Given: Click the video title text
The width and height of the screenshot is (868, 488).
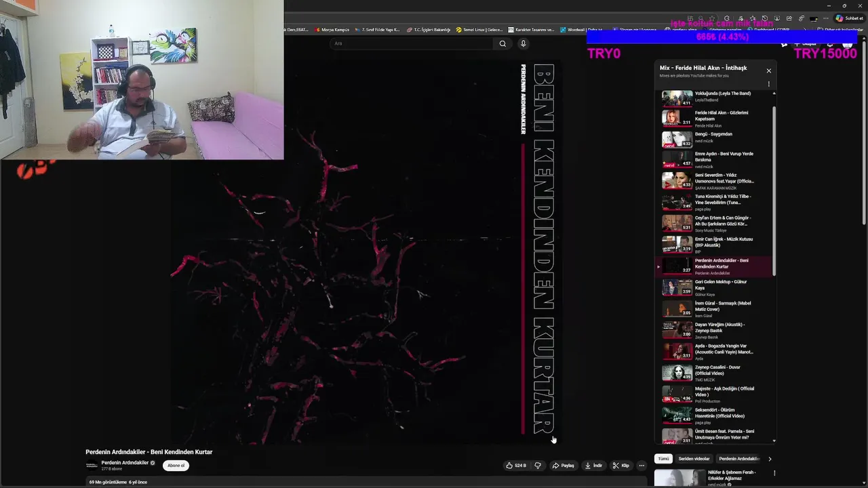Looking at the screenshot, I should click(149, 452).
